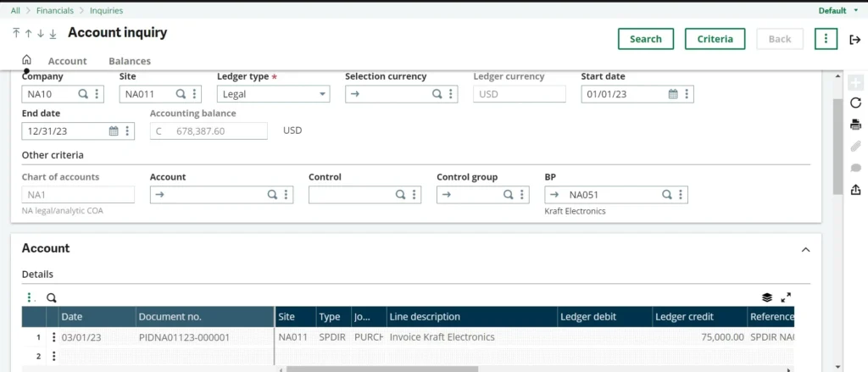
Task: Expand the Details grid to full screen
Action: 786,297
